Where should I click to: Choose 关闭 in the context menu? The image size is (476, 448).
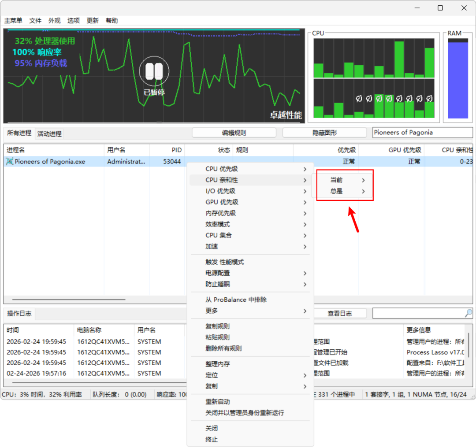click(x=250, y=429)
